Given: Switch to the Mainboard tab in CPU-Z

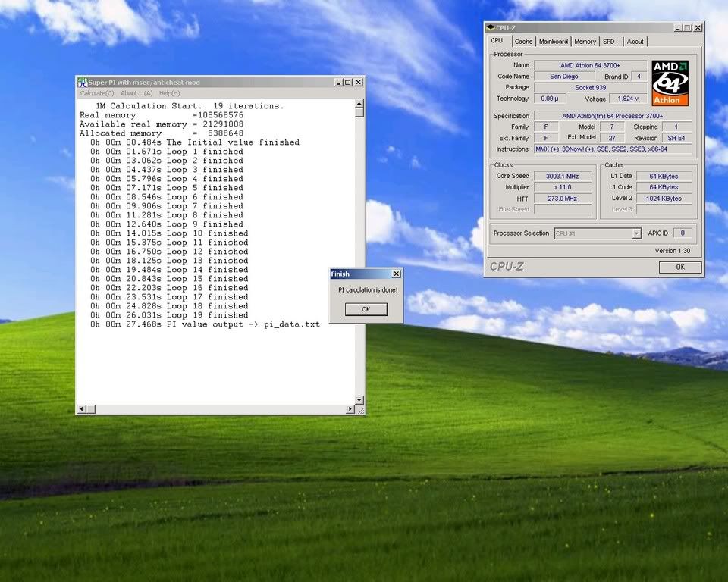Looking at the screenshot, I should tap(554, 42).
